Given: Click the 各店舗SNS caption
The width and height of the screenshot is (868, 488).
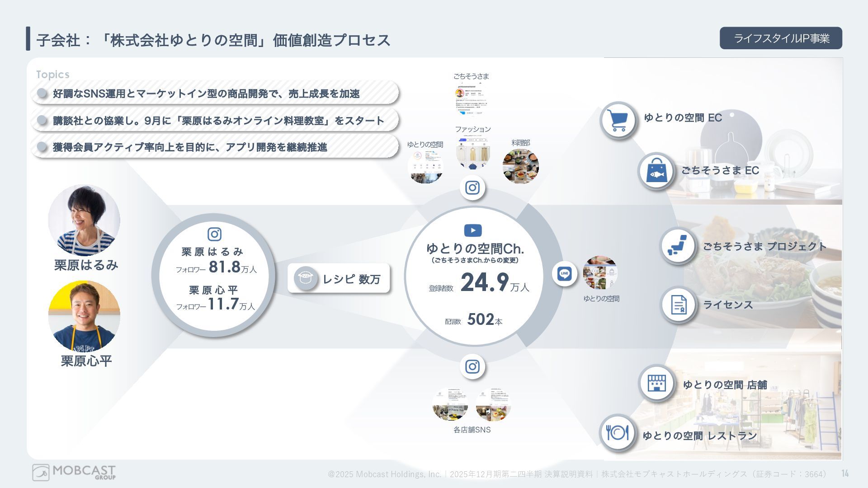Looking at the screenshot, I should [472, 430].
